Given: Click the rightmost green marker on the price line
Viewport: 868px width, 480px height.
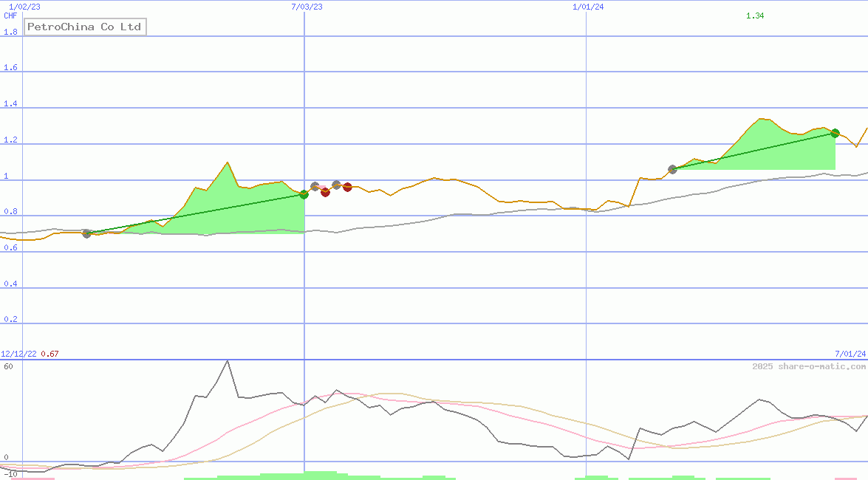Looking at the screenshot, I should pyautogui.click(x=834, y=133).
